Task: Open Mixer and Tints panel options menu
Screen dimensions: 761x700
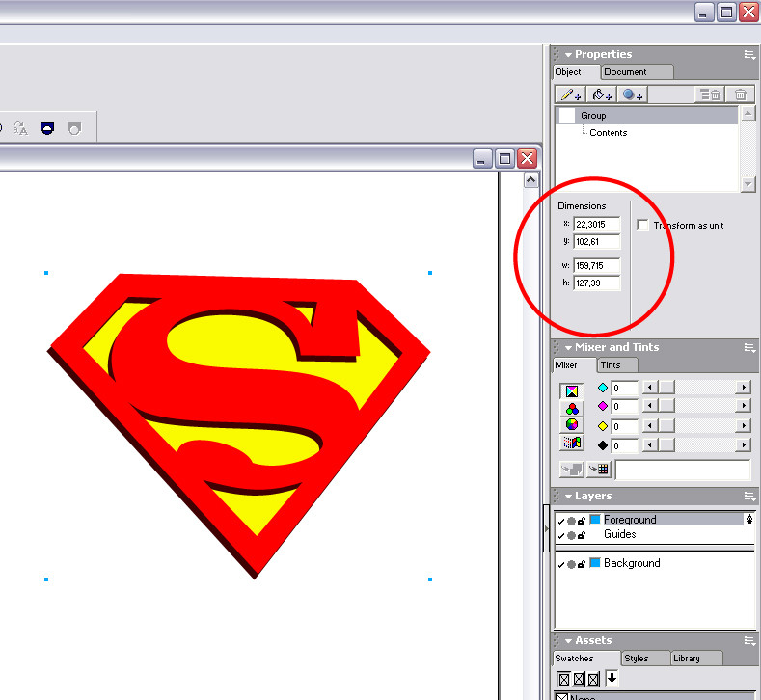Action: click(749, 347)
